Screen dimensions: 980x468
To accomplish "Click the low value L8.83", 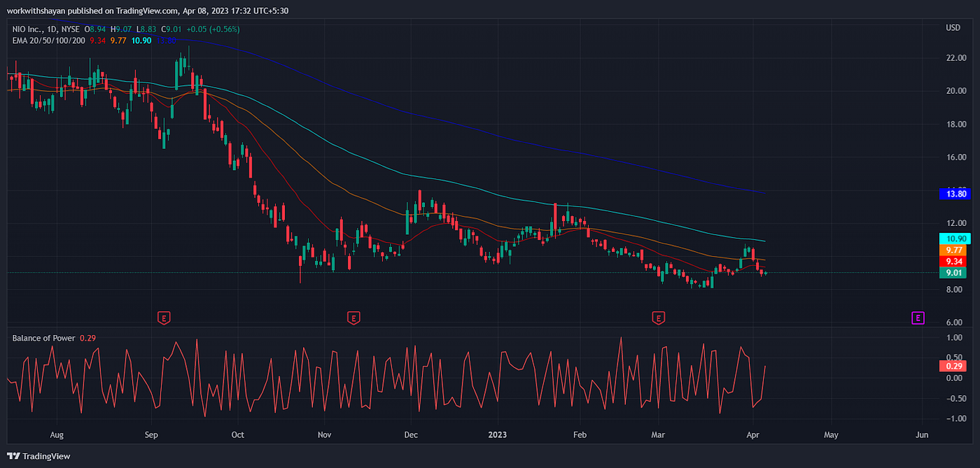I will tap(145, 29).
